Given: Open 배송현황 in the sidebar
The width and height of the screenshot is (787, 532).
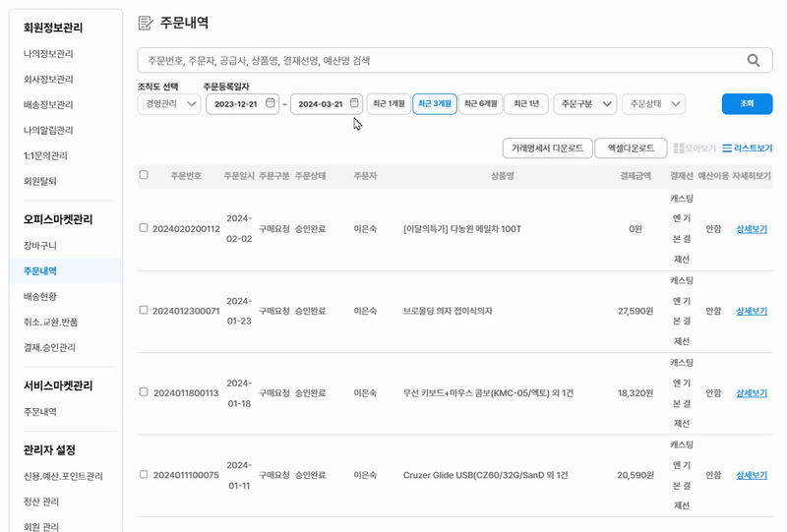Looking at the screenshot, I should coord(47,296).
